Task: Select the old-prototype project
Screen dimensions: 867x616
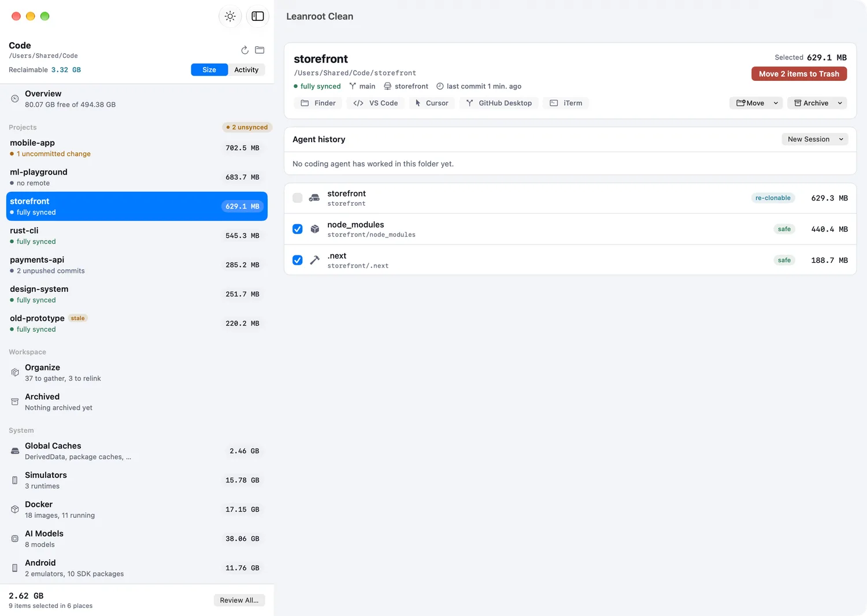Action: 137,323
